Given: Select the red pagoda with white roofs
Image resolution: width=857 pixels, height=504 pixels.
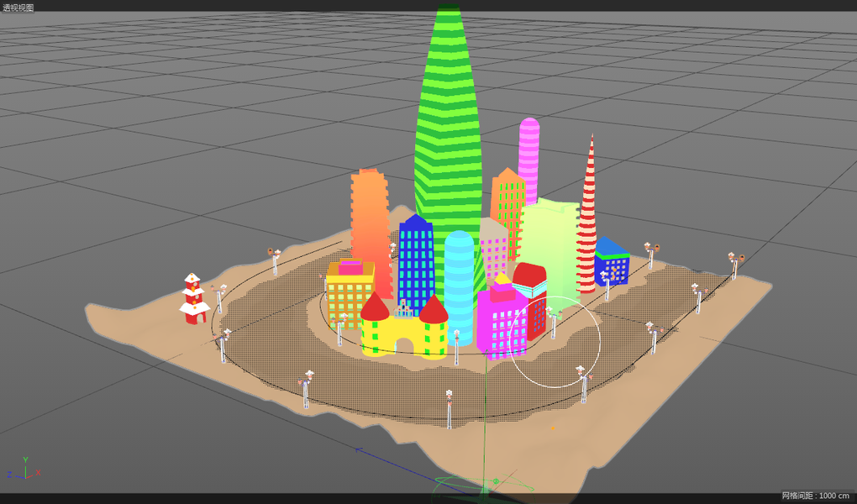Looking at the screenshot, I should [x=193, y=298].
